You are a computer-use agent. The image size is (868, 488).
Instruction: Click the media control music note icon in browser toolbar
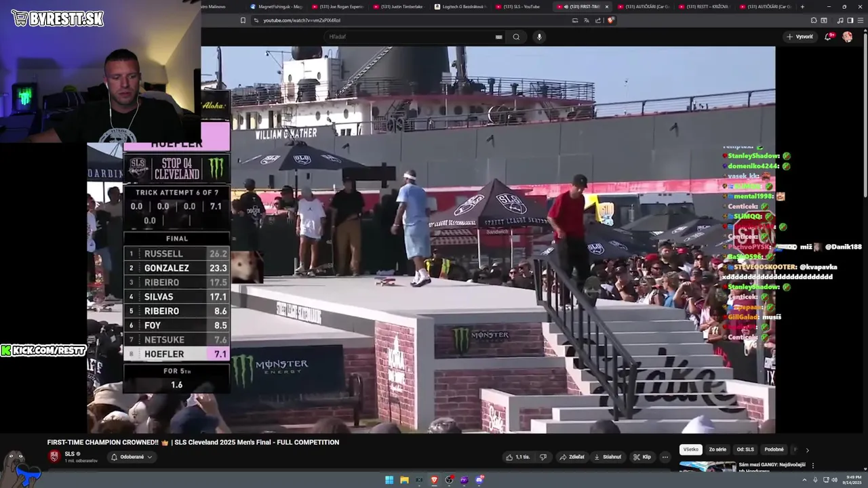(x=841, y=20)
